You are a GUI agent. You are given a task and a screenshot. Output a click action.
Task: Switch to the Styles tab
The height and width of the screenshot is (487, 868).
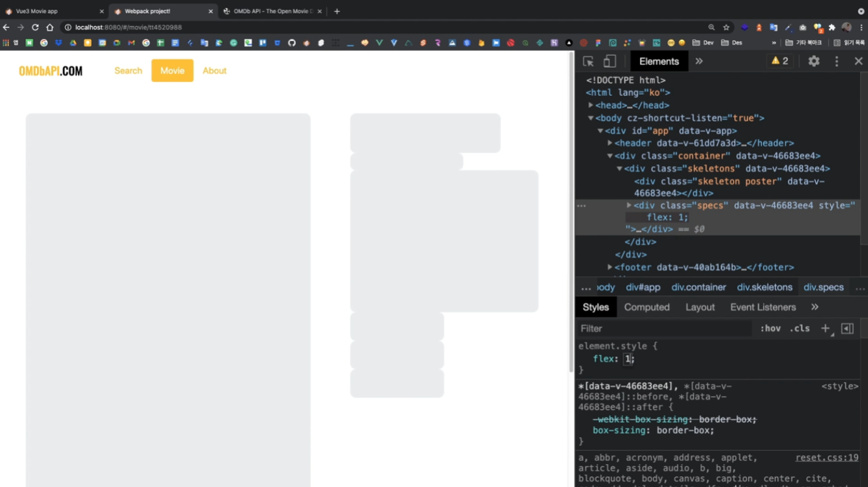tap(596, 307)
